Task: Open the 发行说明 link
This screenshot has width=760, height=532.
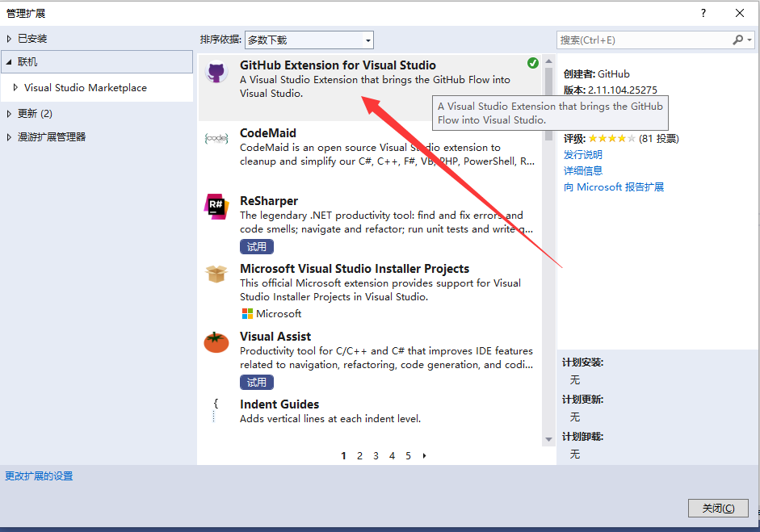Action: click(x=582, y=154)
